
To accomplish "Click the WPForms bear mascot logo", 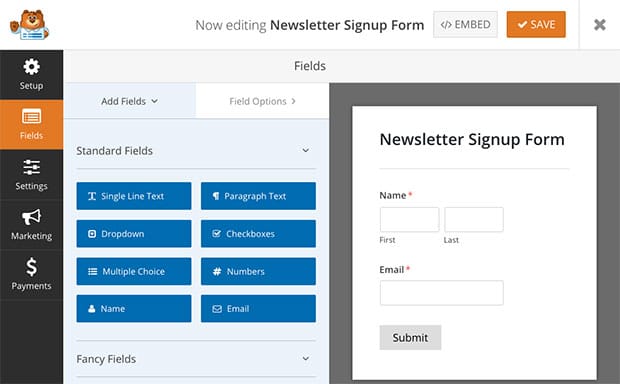I will click(x=29, y=25).
